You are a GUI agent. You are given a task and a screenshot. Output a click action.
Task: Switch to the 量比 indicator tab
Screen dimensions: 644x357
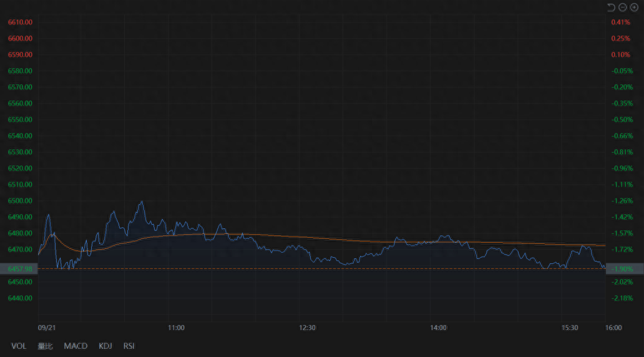tap(45, 346)
